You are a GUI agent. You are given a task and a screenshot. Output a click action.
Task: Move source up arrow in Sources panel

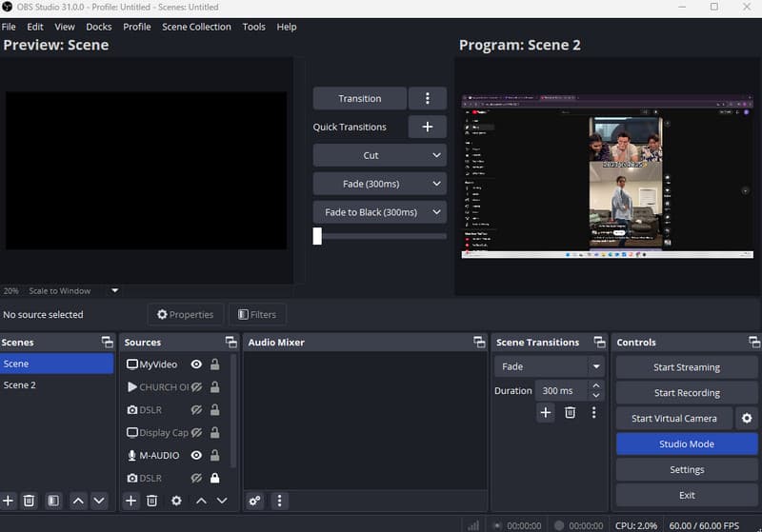point(201,501)
